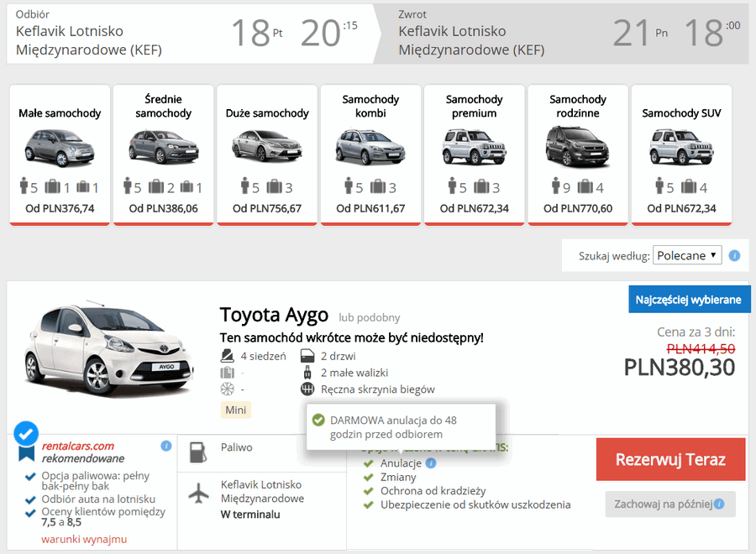Click the fuel pump Paliwo icon
Viewport: 756px width, 554px height.
198,452
